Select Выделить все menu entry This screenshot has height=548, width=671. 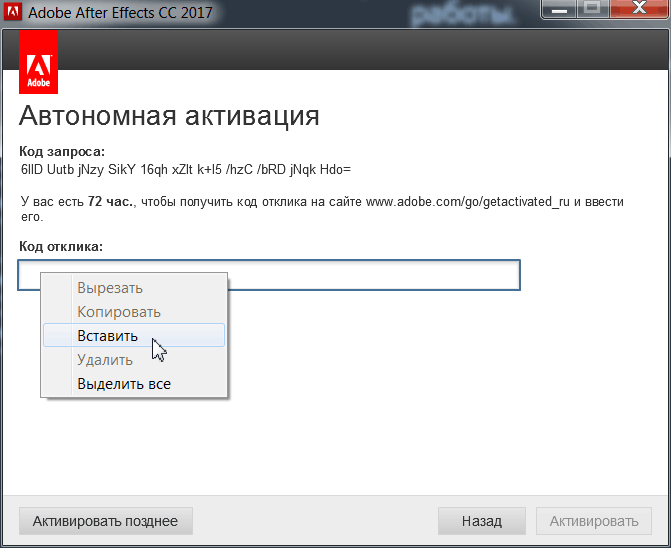(134, 384)
